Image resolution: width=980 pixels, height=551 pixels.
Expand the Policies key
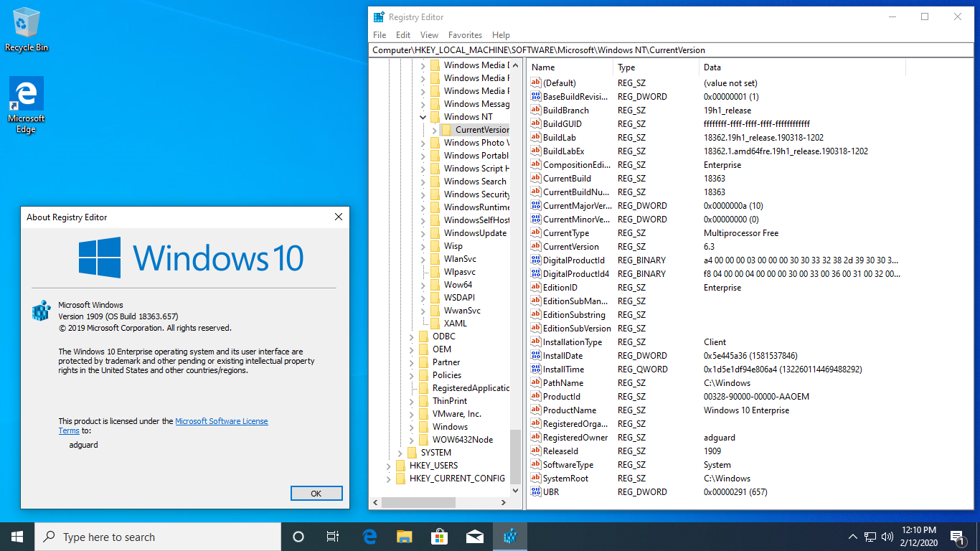(411, 375)
